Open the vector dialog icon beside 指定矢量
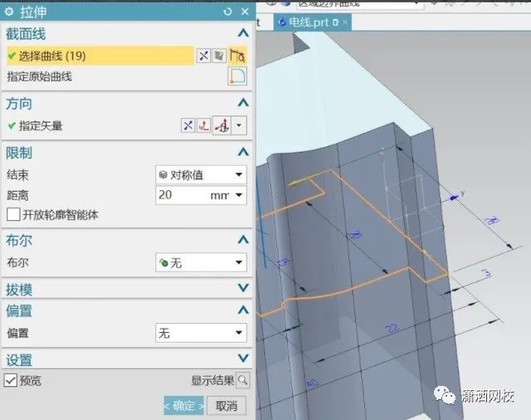The height and width of the screenshot is (420, 531). [203, 125]
